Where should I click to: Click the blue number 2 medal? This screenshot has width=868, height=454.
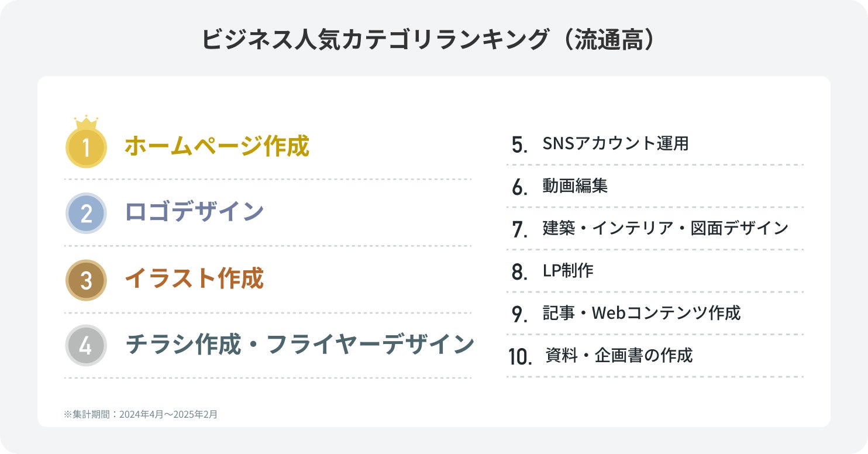point(86,214)
